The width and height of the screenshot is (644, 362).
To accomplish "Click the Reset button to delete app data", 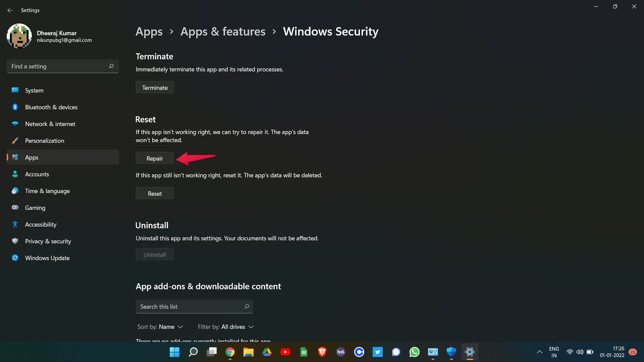I will click(154, 193).
